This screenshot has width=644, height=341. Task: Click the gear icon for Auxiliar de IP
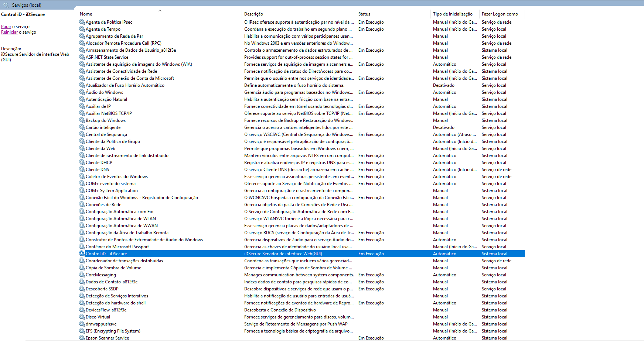(82, 106)
